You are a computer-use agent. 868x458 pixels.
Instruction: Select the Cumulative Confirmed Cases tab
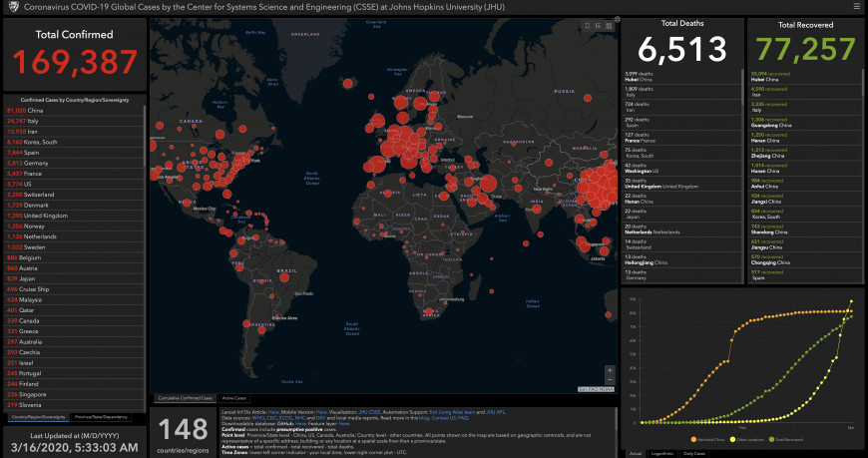pos(184,398)
